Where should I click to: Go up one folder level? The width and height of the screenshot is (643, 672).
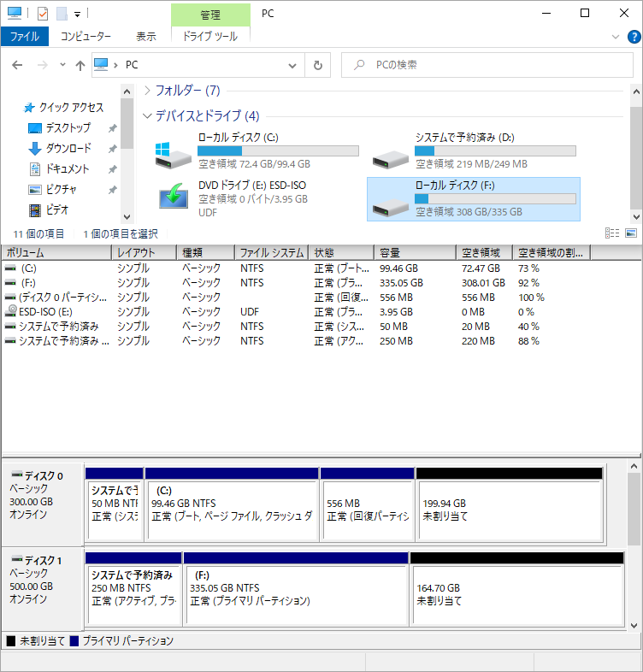[80, 65]
